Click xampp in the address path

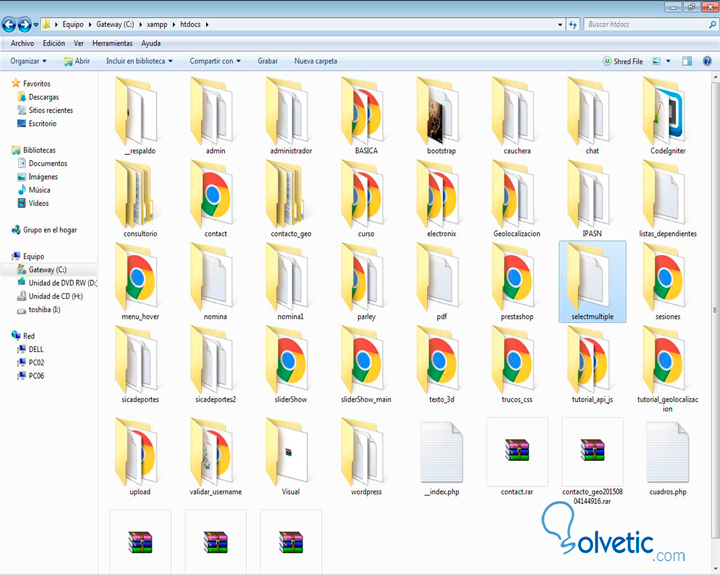pos(157,24)
